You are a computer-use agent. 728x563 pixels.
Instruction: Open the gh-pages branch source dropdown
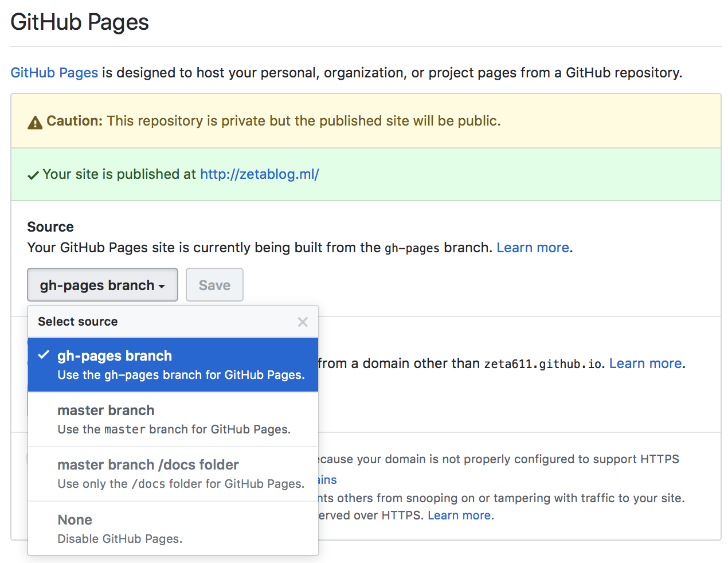[103, 285]
